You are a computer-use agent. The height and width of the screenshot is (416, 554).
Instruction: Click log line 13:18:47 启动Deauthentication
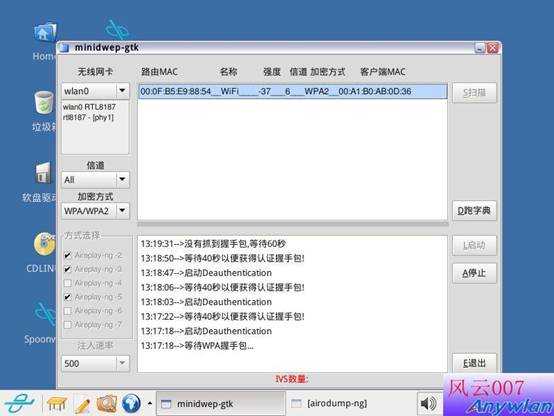206,273
